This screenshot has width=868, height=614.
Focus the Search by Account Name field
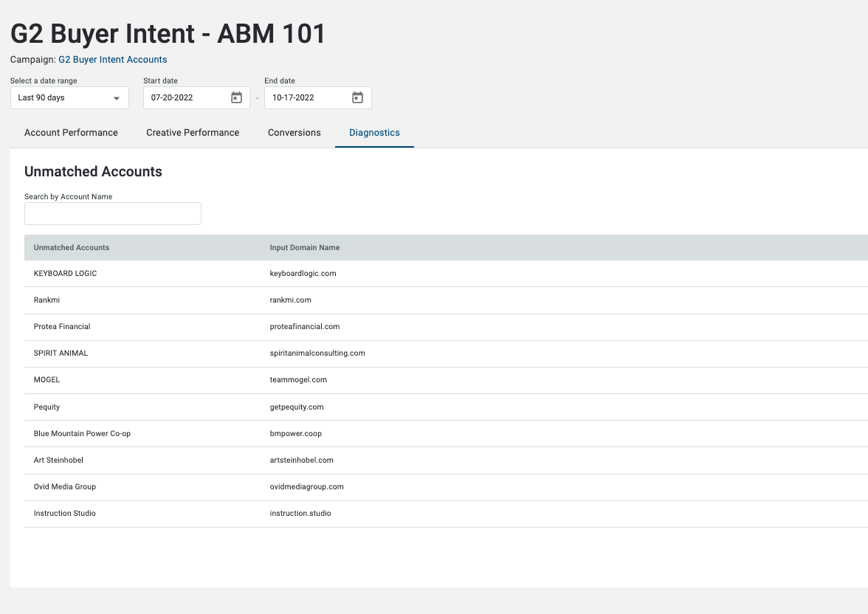pos(113,214)
